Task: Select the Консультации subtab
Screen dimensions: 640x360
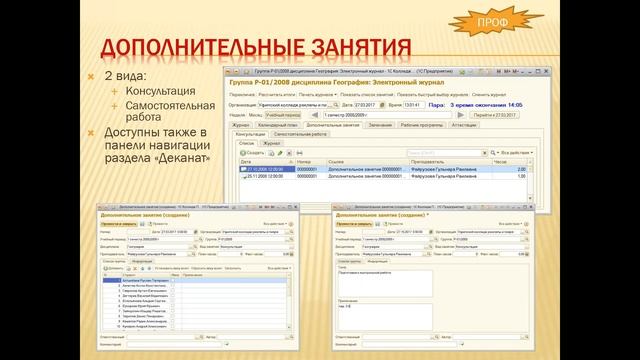Action: point(251,134)
